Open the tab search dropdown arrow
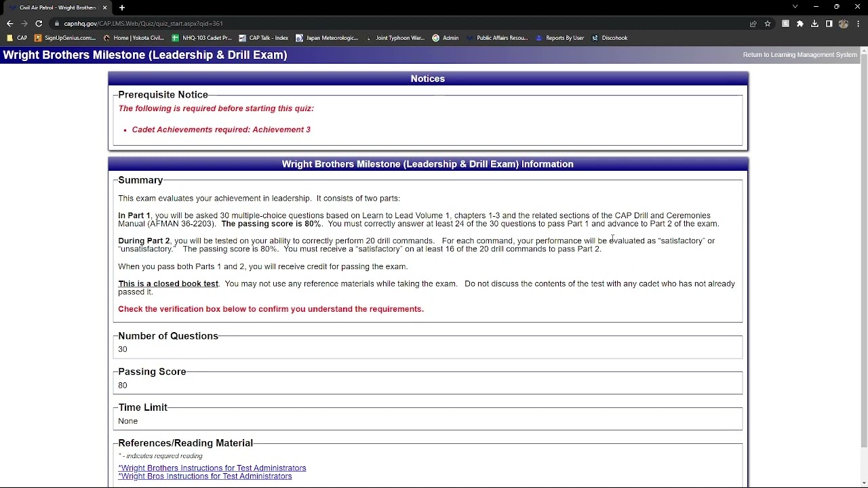868x488 pixels. pyautogui.click(x=795, y=7)
